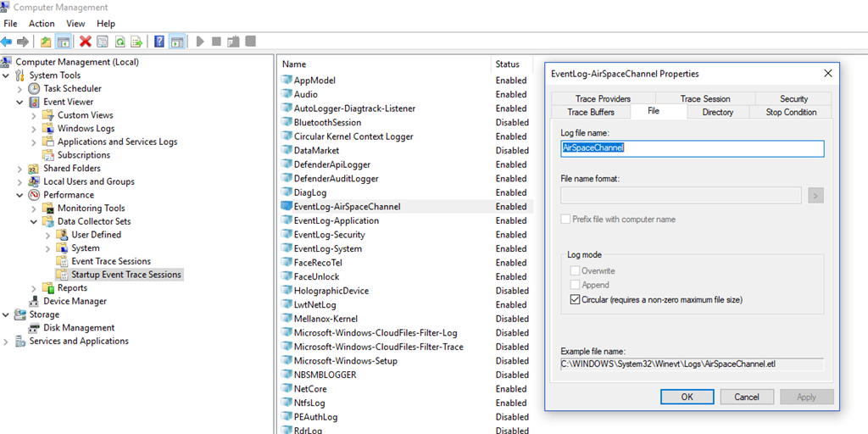Collapse the Data Collector Sets node

coord(34,221)
